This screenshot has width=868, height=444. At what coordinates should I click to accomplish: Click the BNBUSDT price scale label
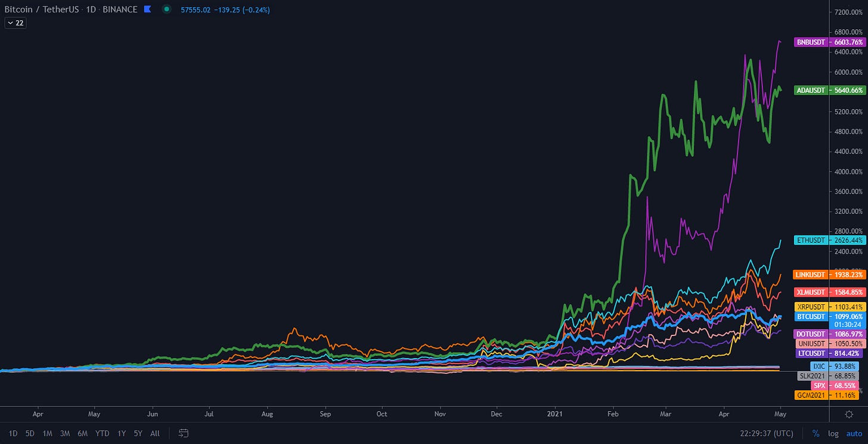pos(829,42)
